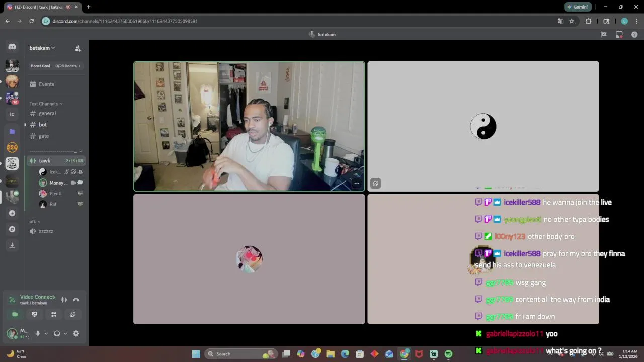Go back in browser history

click(7, 21)
